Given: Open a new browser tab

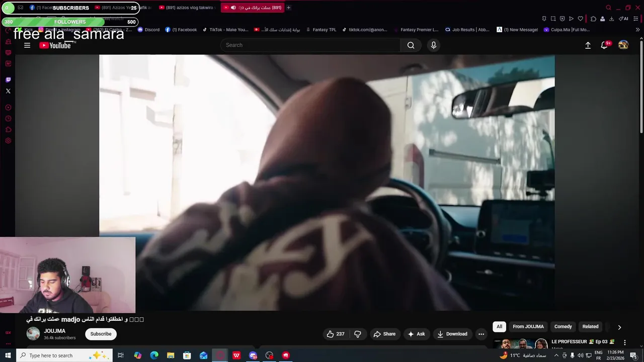Looking at the screenshot, I should pos(288,8).
